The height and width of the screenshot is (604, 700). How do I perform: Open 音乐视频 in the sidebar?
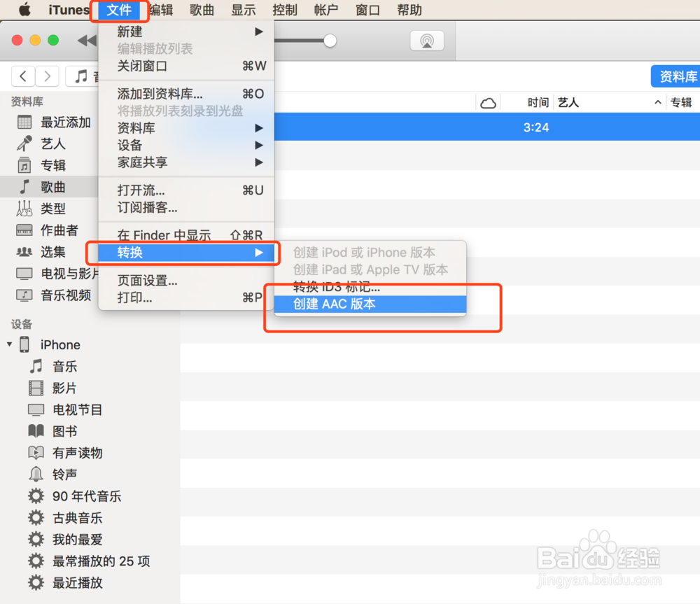[54, 295]
